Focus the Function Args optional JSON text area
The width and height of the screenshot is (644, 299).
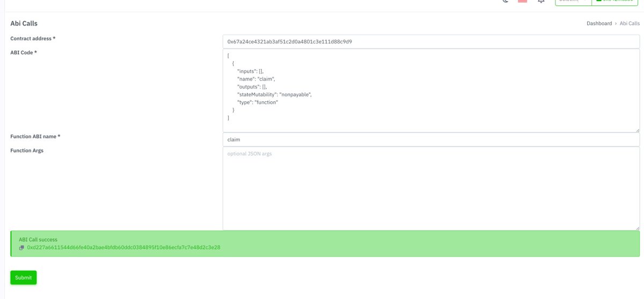pyautogui.click(x=431, y=189)
